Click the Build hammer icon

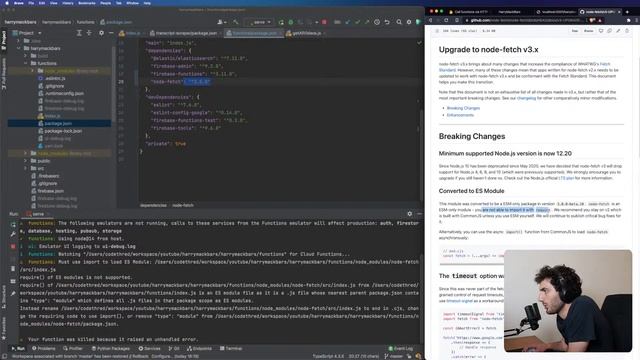coord(236,22)
